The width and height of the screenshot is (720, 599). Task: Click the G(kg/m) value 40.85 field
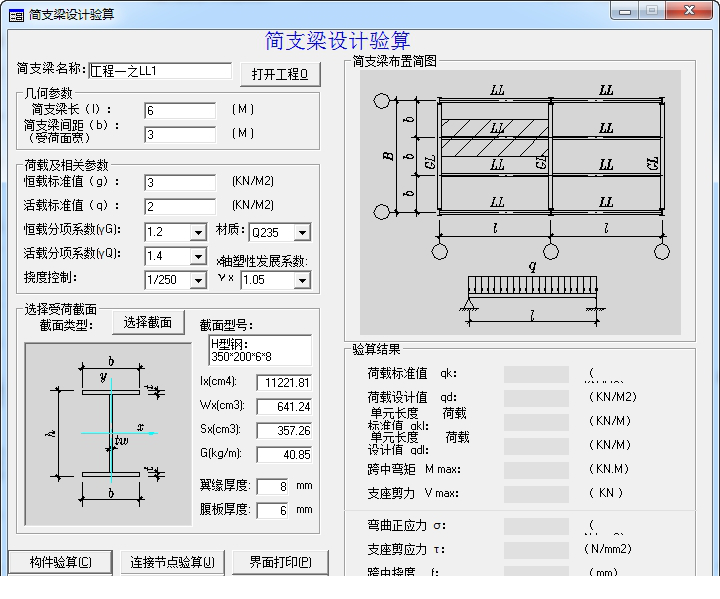coord(284,455)
